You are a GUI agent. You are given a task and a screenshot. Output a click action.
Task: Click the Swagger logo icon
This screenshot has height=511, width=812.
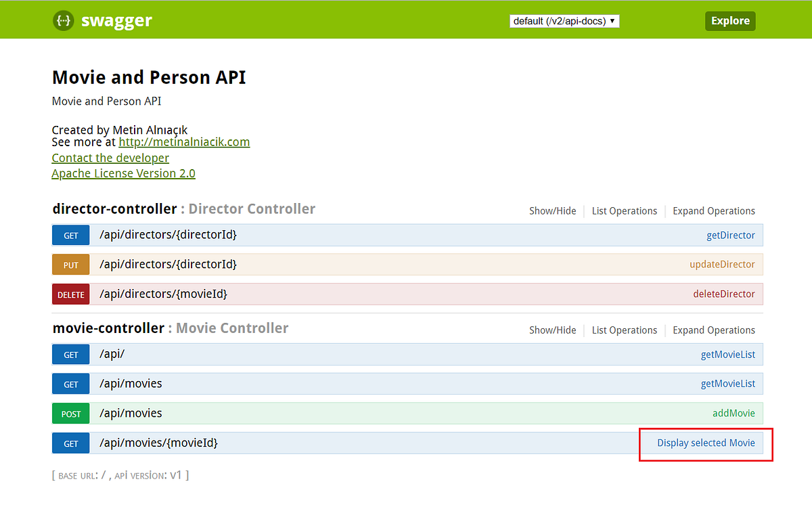(x=63, y=20)
